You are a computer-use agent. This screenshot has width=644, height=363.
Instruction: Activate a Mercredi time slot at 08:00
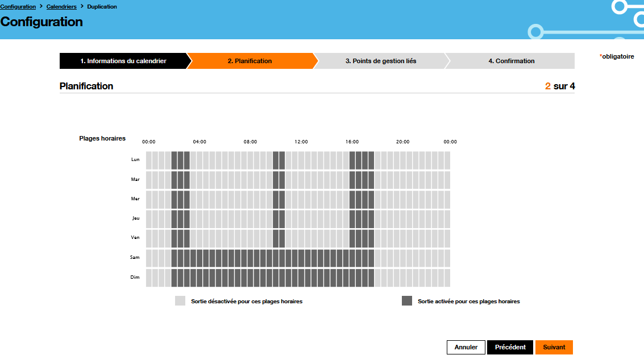click(250, 199)
